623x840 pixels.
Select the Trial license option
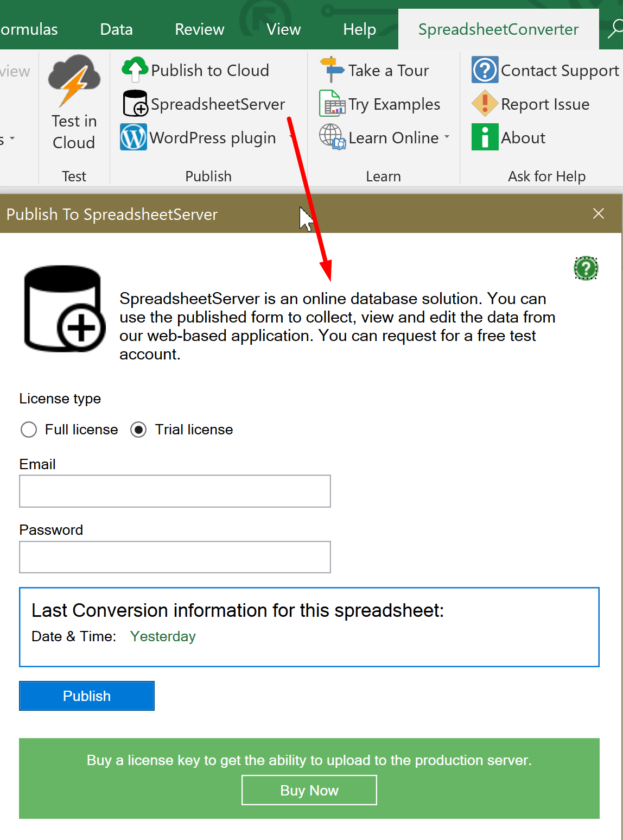pos(138,430)
